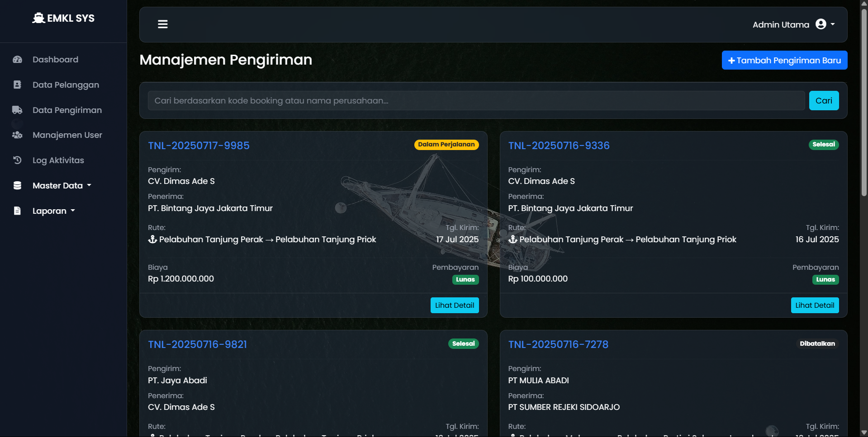868x437 pixels.
Task: Go to Manajemen User page
Action: (67, 135)
